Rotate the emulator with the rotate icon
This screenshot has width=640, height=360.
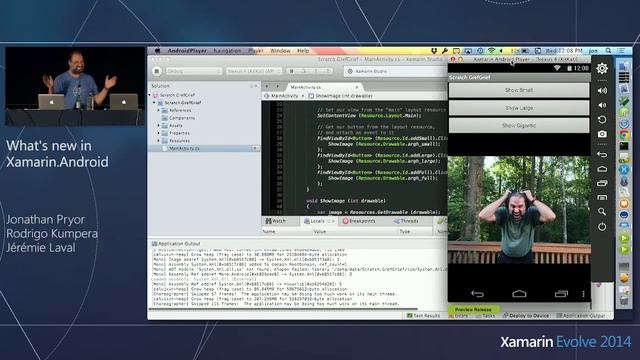602,120
